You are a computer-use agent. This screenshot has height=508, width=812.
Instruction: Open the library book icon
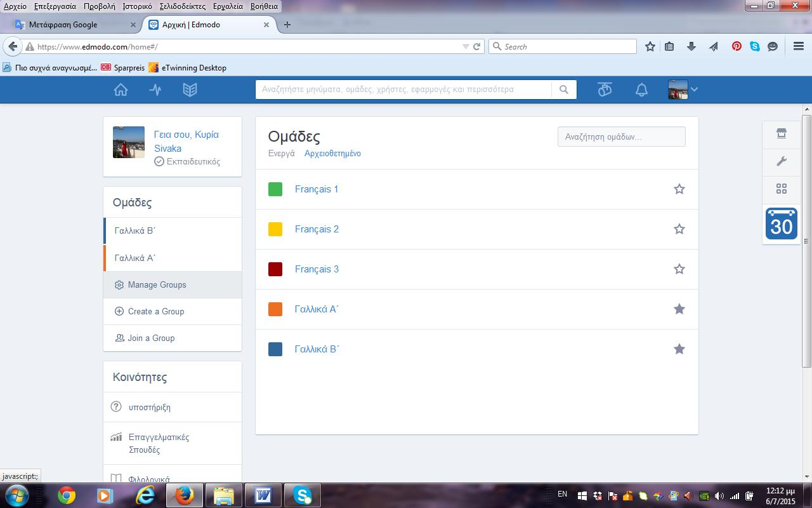pyautogui.click(x=190, y=90)
